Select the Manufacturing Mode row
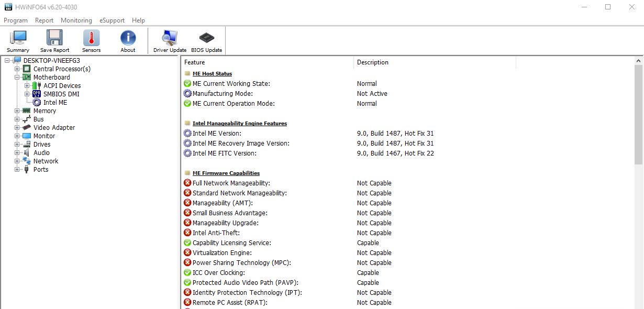The width and height of the screenshot is (644, 309). 349,93
